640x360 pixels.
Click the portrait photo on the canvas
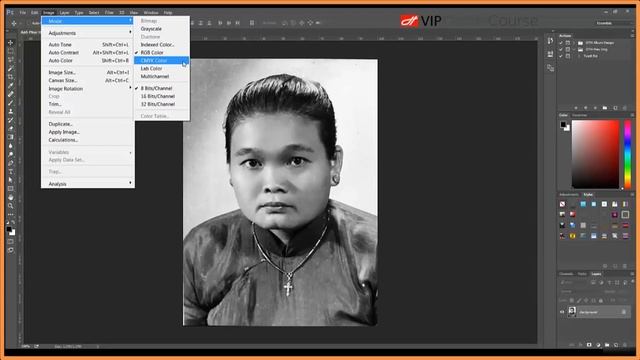[280, 192]
